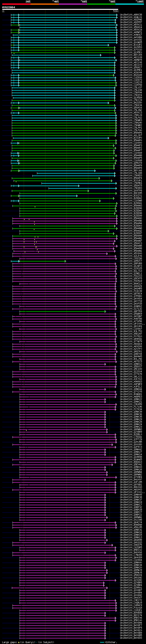Select hit label UniRef100_B2DD97

(x=131, y=233)
